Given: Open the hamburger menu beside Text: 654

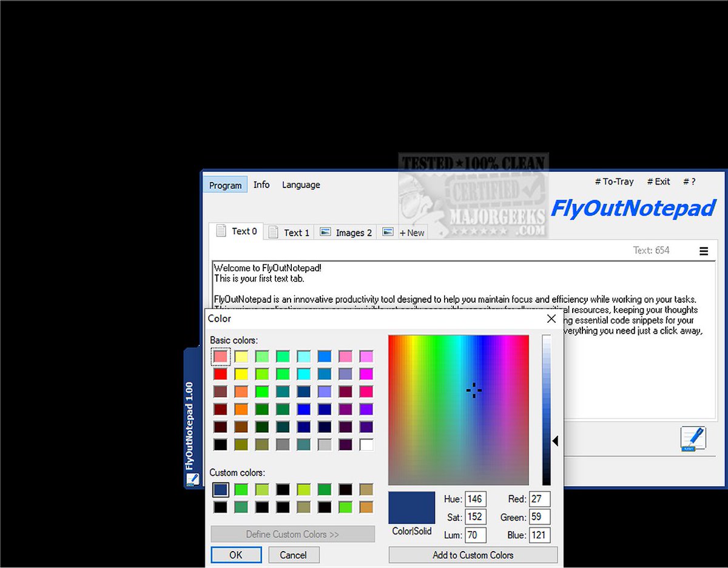Looking at the screenshot, I should click(x=704, y=251).
